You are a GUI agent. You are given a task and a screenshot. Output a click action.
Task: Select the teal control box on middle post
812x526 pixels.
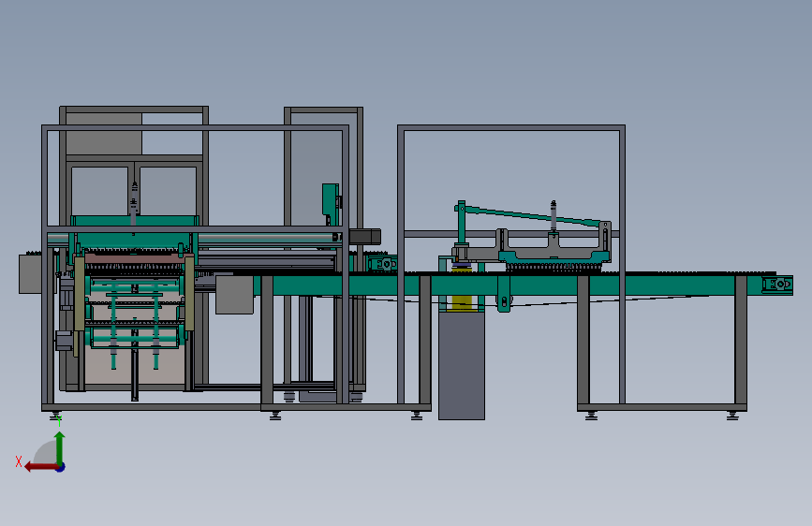click(331, 200)
